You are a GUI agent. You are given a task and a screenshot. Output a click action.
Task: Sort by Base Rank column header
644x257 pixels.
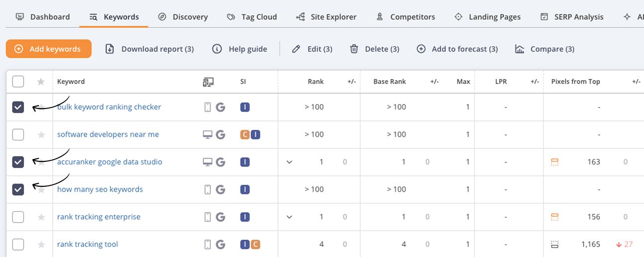(389, 82)
